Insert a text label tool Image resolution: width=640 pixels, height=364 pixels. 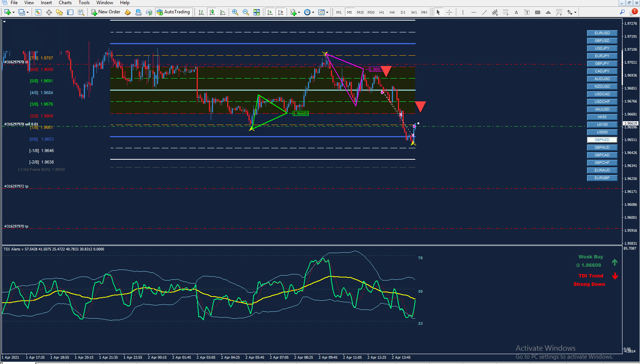(x=527, y=12)
